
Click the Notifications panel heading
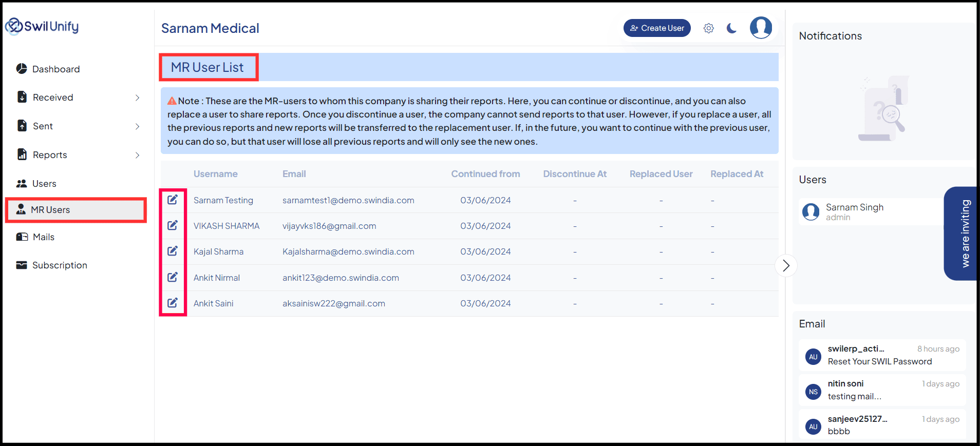831,36
